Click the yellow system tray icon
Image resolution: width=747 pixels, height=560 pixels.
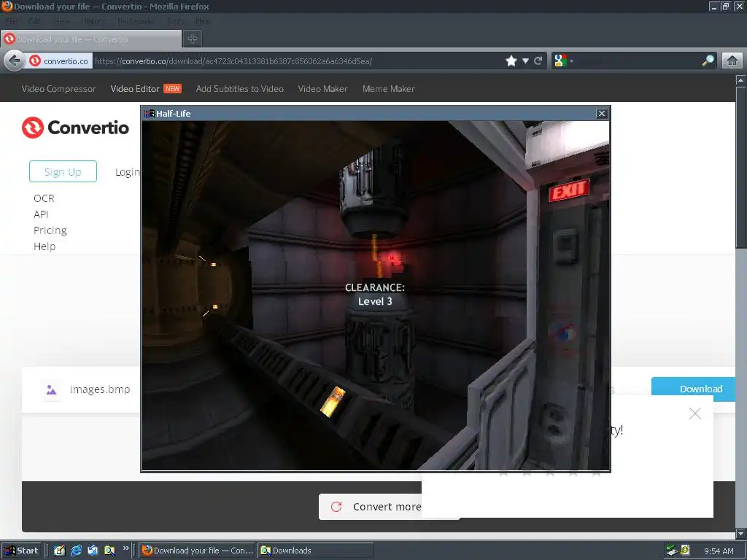[x=685, y=550]
